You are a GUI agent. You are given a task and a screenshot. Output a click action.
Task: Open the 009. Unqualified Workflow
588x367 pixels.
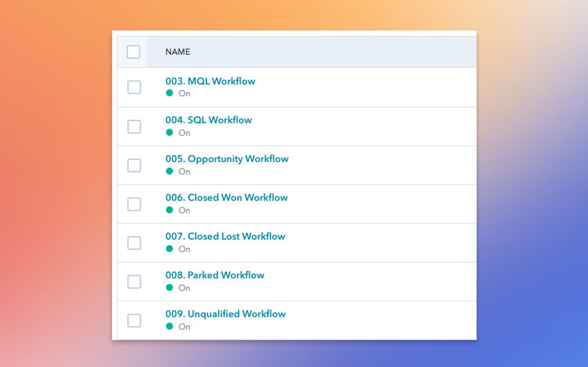click(x=225, y=314)
